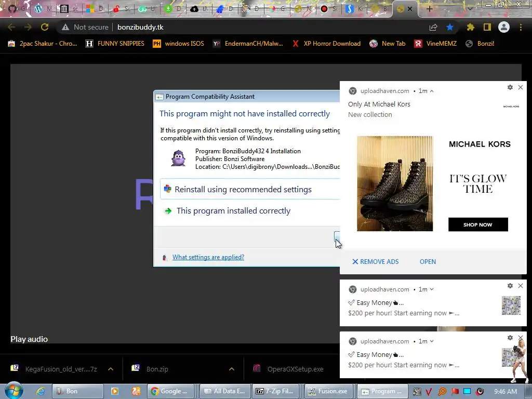Open the Bonzi! bookmark
Screen dimensions: 532x399
pos(480,44)
